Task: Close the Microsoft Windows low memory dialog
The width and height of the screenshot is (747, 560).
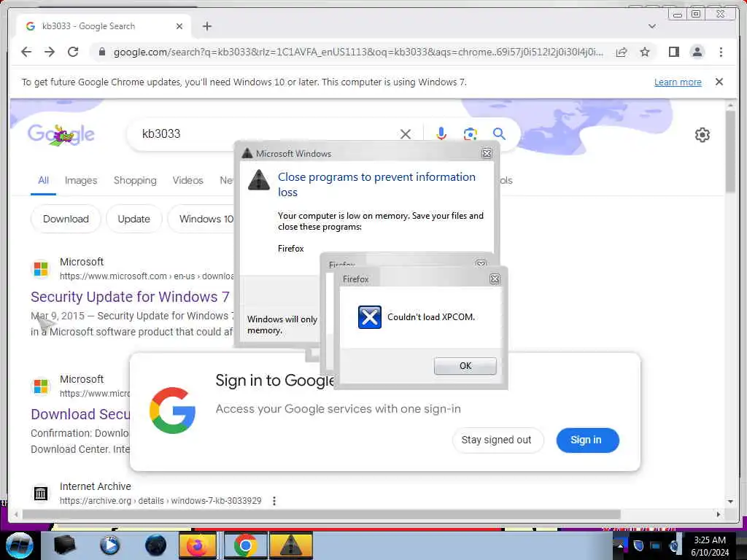Action: pyautogui.click(x=487, y=153)
